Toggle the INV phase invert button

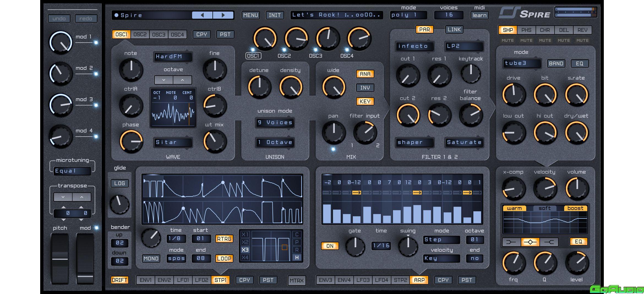pyautogui.click(x=365, y=88)
